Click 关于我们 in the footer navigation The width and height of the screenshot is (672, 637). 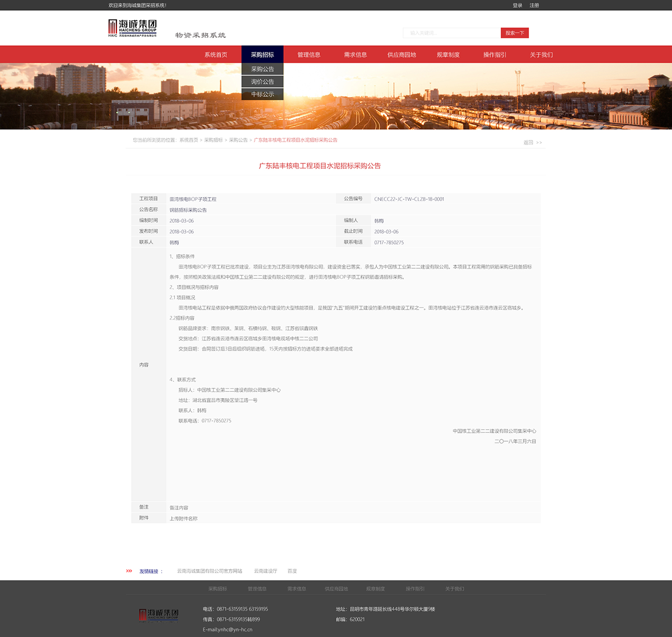click(454, 589)
